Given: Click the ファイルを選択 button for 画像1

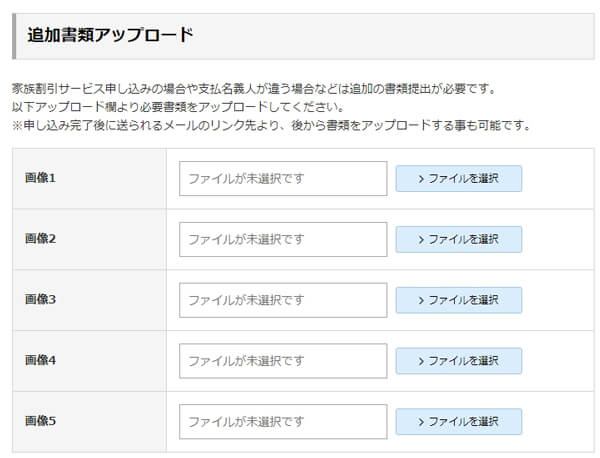Looking at the screenshot, I should coord(458,179).
